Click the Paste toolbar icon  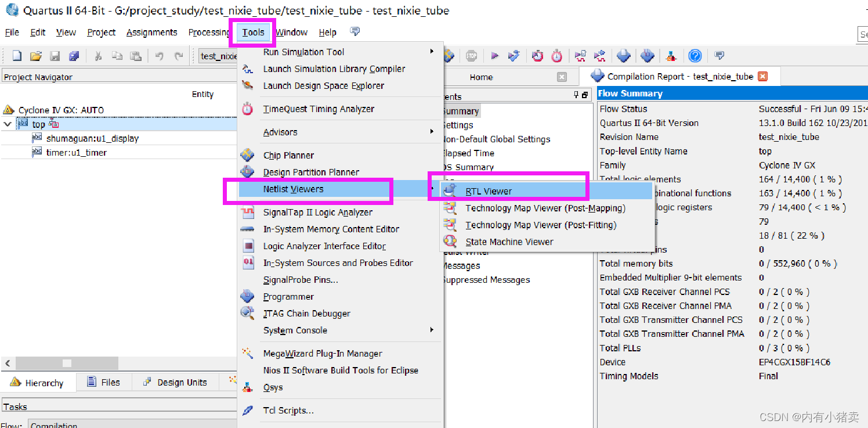click(136, 56)
